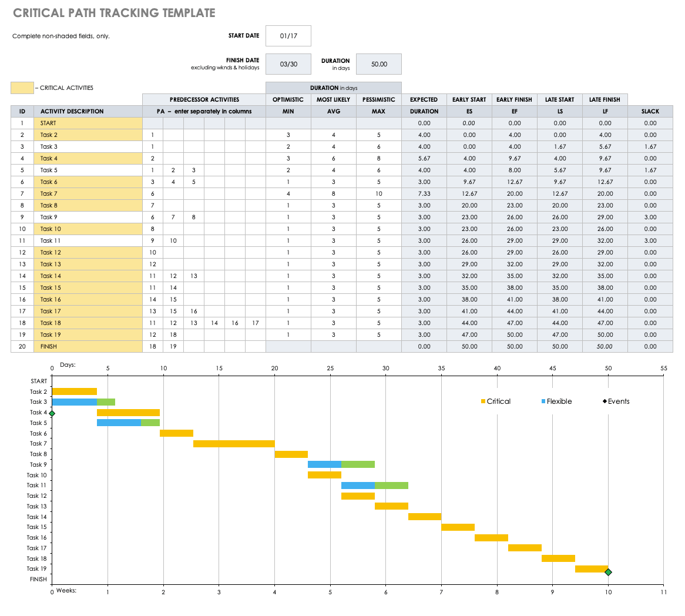
Task: Click the yellow Critical Activities swatch
Action: pos(22,87)
